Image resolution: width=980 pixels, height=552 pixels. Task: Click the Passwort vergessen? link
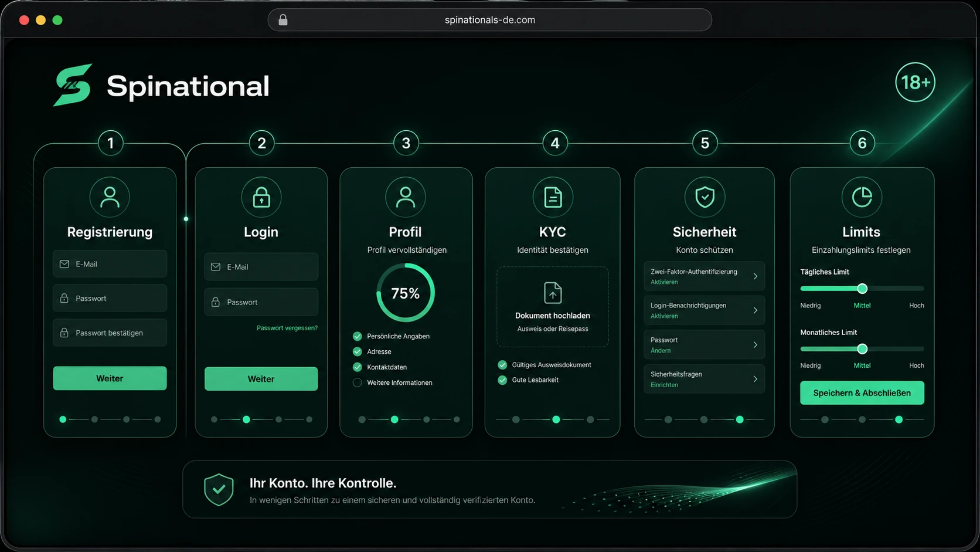(287, 328)
